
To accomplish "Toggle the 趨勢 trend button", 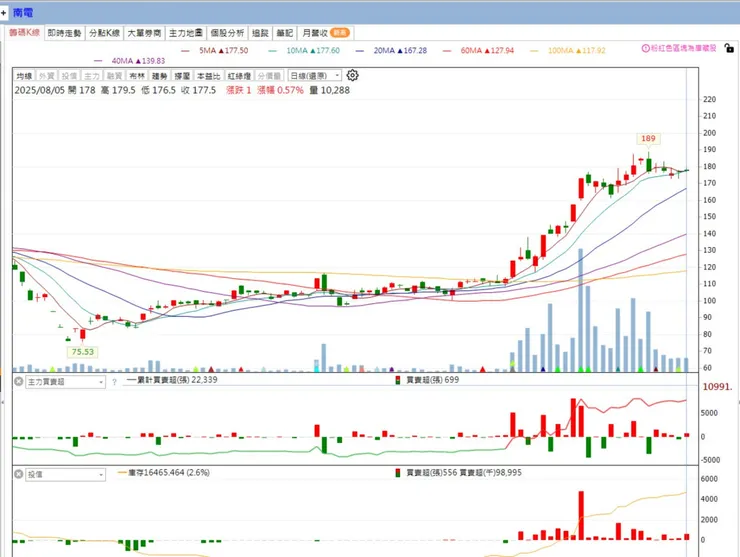I will [x=160, y=76].
